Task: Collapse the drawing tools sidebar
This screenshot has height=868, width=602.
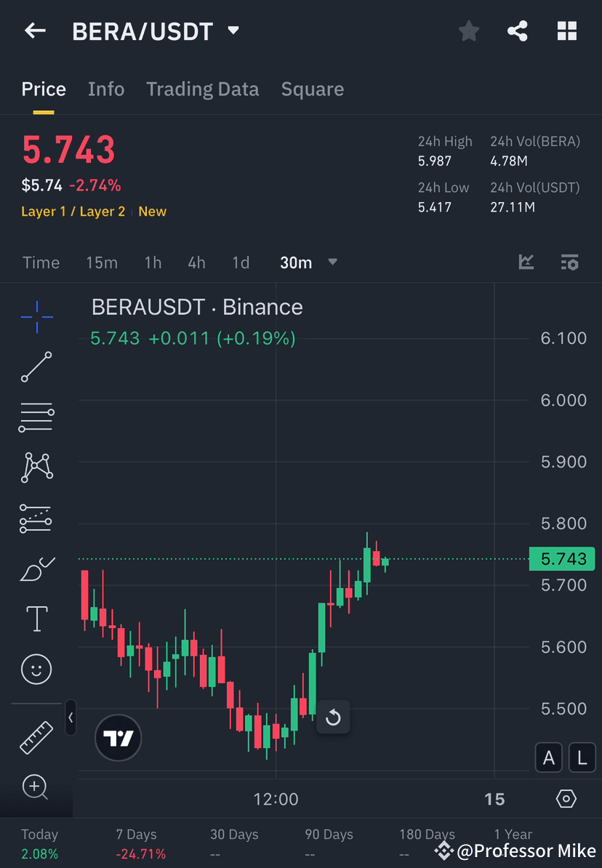Action: [x=71, y=718]
